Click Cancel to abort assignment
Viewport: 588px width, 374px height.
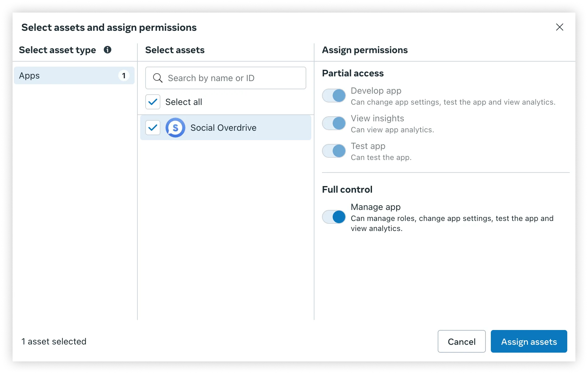[461, 341]
